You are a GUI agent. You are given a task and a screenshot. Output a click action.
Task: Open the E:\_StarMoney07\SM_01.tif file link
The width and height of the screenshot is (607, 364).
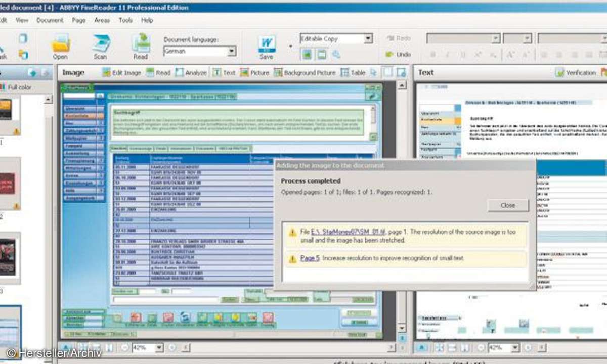pos(349,232)
